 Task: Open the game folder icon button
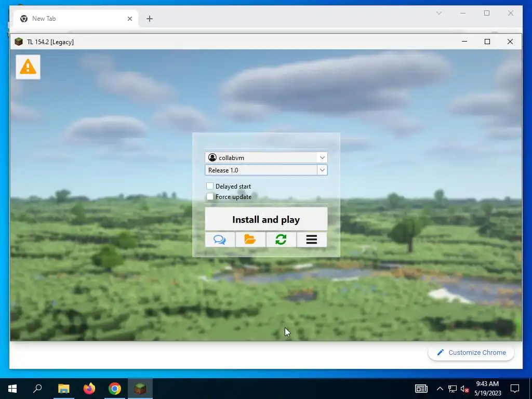click(x=250, y=240)
